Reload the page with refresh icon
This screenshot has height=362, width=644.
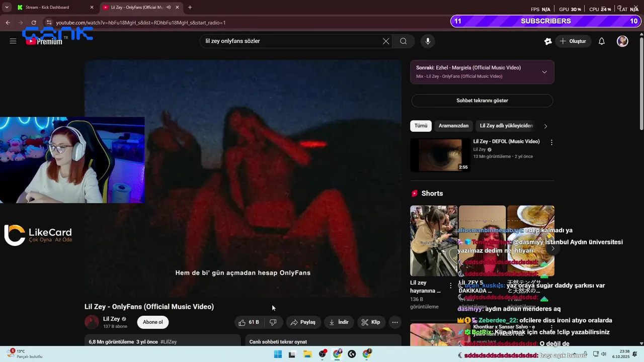(34, 23)
